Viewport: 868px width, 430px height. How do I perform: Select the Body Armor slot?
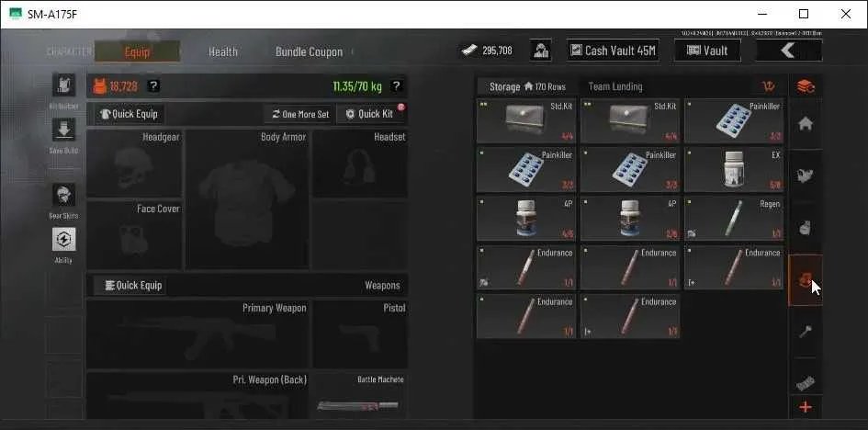pos(247,199)
